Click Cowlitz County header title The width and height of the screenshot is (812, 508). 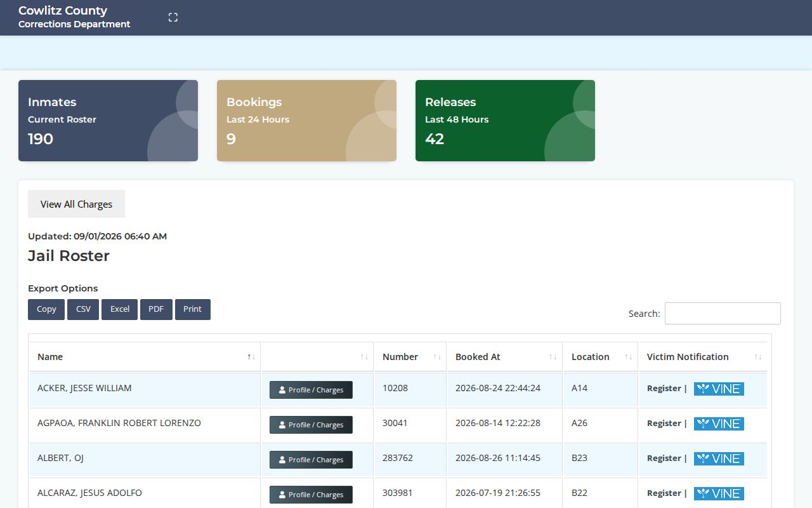[63, 11]
